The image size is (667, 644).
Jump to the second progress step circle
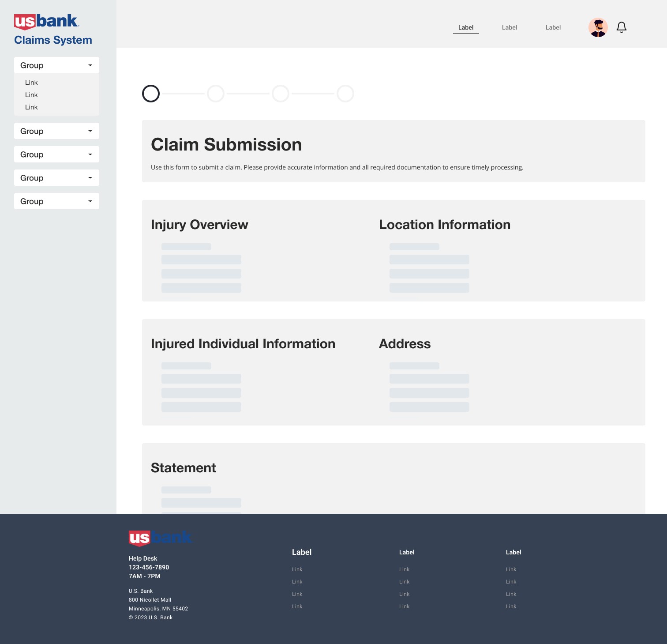tap(216, 94)
